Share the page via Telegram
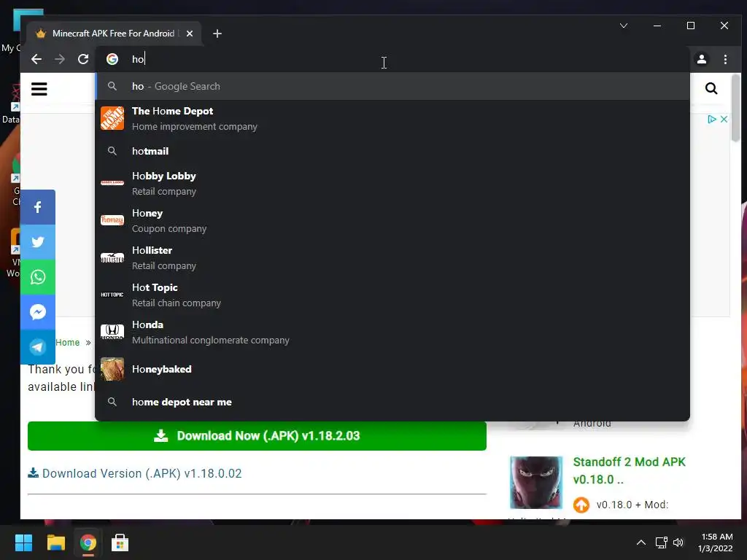Screen dimensions: 747x560 38,346
